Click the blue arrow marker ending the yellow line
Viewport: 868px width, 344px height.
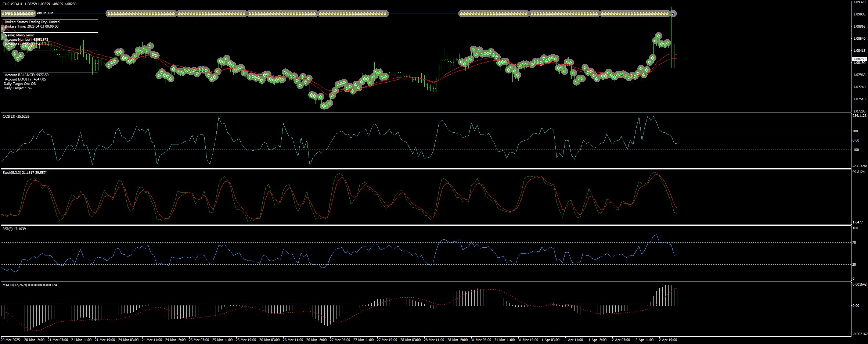click(x=673, y=14)
